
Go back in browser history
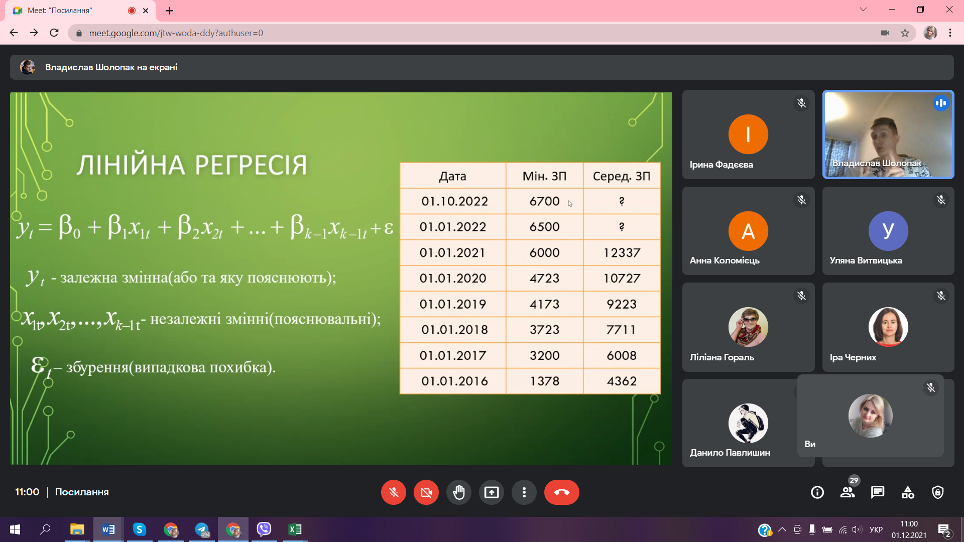(14, 33)
